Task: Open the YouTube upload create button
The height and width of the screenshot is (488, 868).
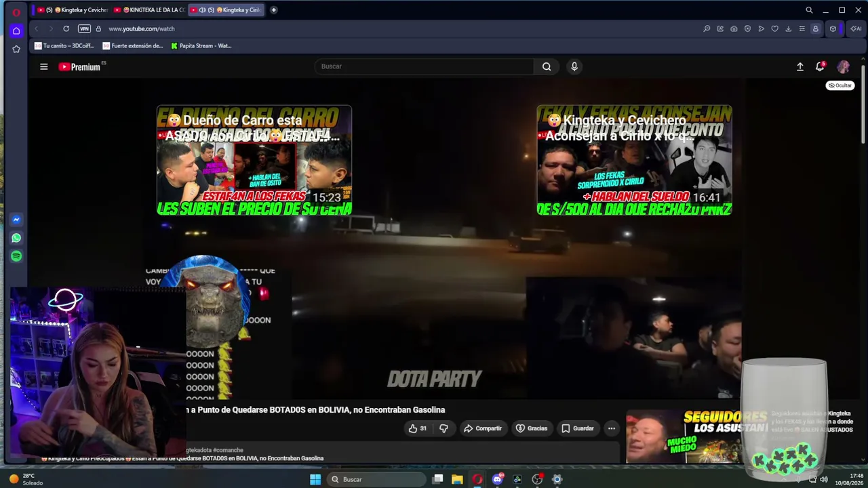Action: (800, 66)
